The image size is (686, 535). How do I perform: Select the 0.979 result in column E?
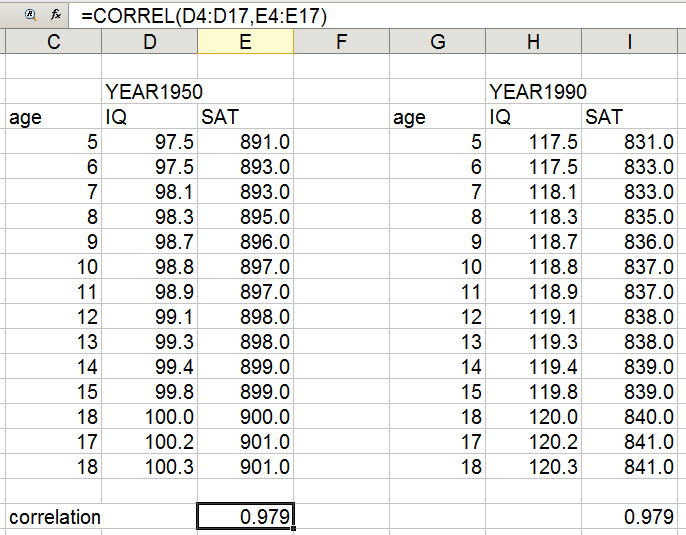click(245, 516)
